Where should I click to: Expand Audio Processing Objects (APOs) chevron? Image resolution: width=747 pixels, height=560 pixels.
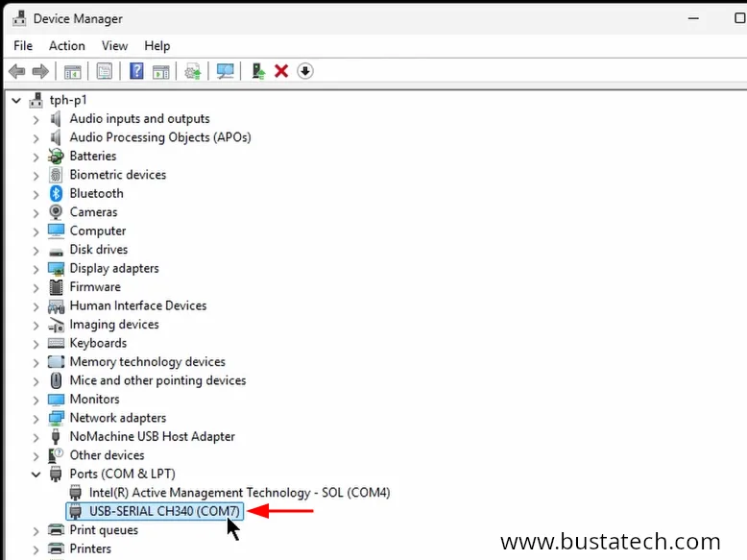(36, 138)
